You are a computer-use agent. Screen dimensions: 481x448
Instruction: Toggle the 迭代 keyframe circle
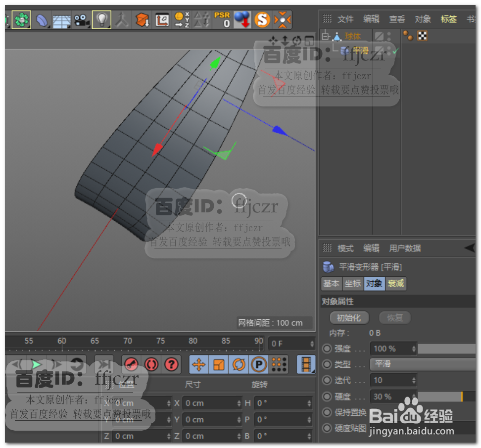point(327,380)
